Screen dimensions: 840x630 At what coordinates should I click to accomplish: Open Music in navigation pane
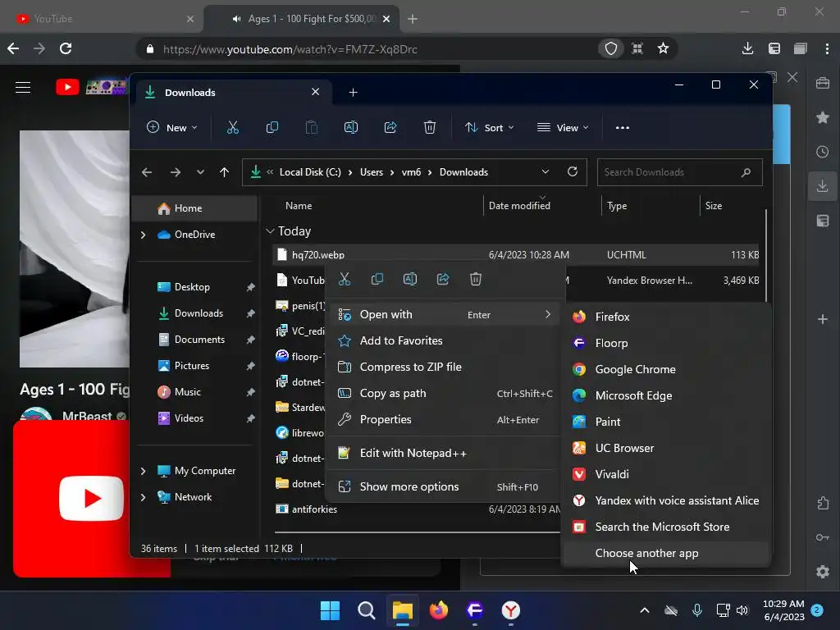click(x=188, y=391)
